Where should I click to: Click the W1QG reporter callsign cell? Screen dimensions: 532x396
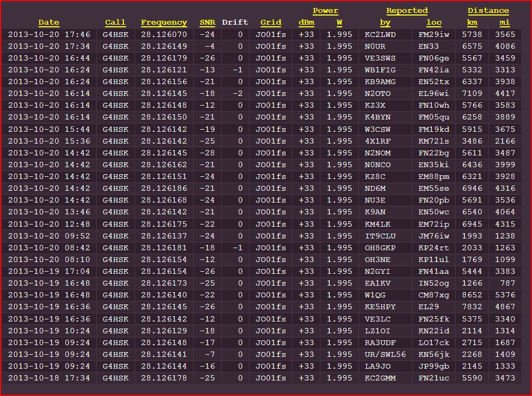375,295
